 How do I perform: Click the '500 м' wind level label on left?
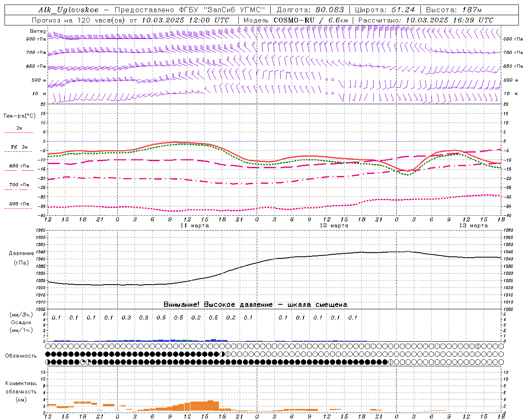(x=39, y=80)
